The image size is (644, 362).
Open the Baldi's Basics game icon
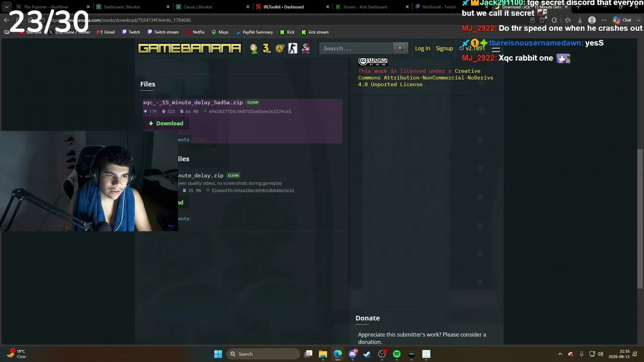pos(254,48)
